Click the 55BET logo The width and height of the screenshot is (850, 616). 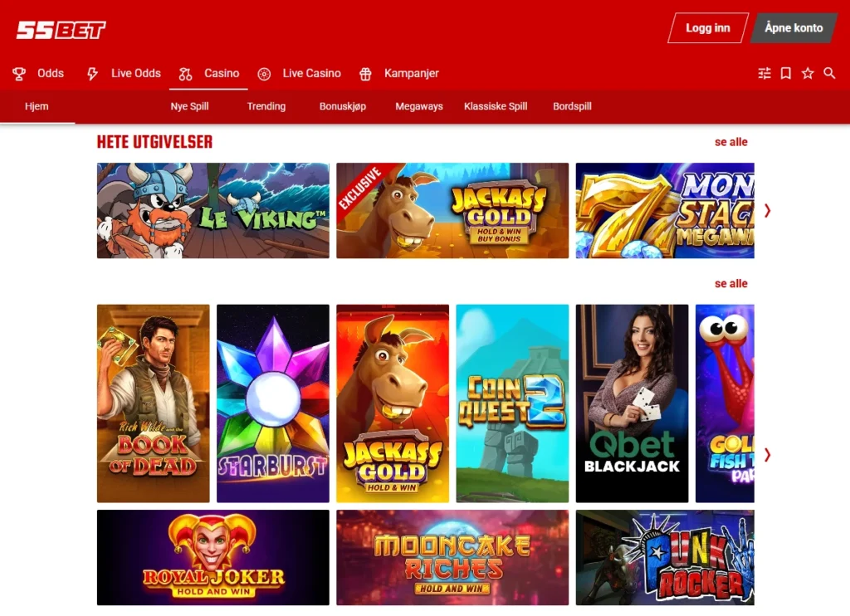[x=61, y=30]
